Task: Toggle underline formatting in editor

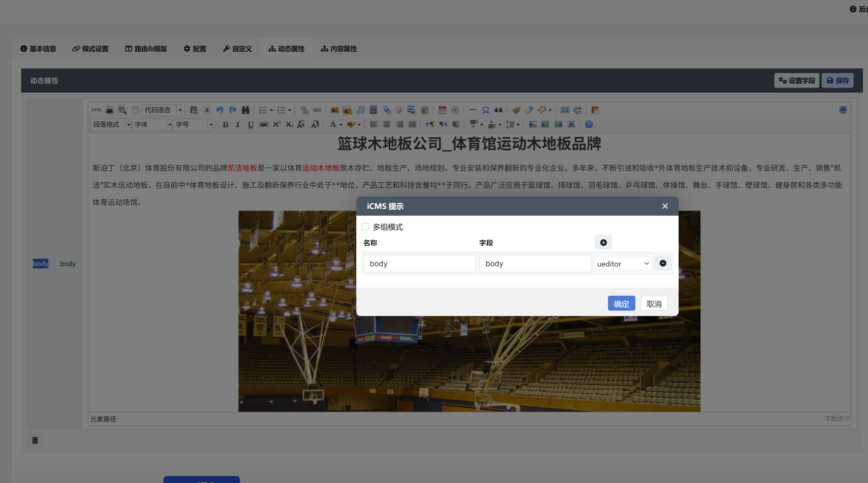Action: (250, 124)
